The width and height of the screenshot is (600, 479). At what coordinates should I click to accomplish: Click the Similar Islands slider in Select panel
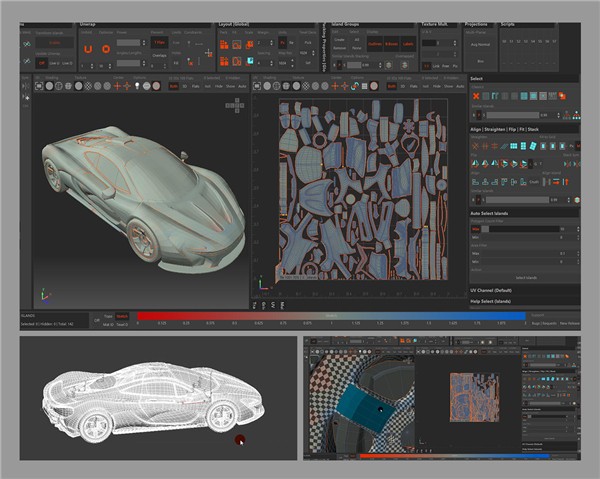click(513, 115)
